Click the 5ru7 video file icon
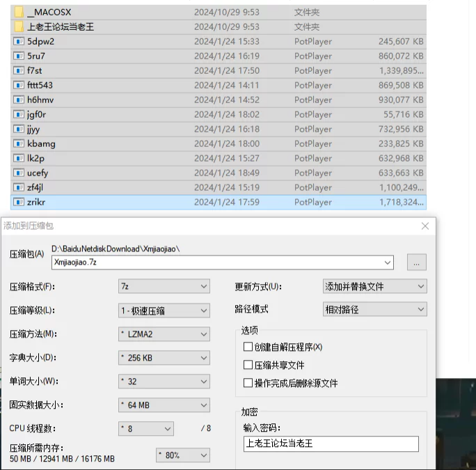The height and width of the screenshot is (470, 476). (19, 56)
